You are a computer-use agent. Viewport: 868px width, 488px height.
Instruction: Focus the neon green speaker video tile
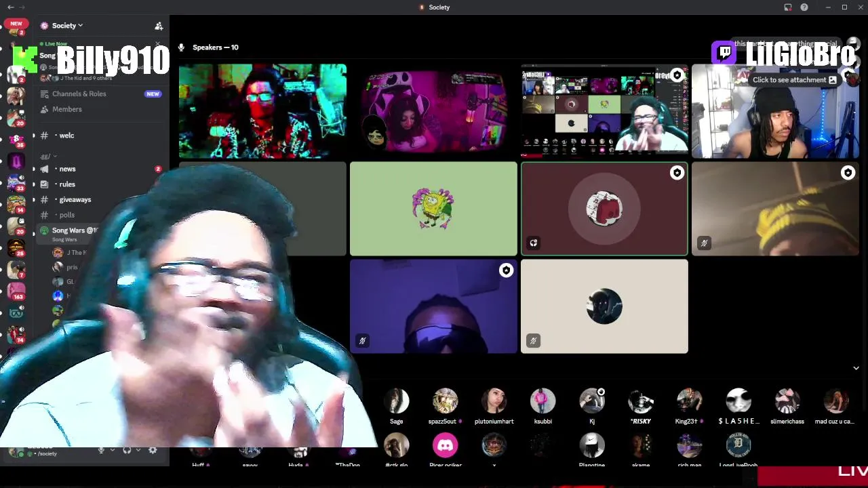[262, 111]
